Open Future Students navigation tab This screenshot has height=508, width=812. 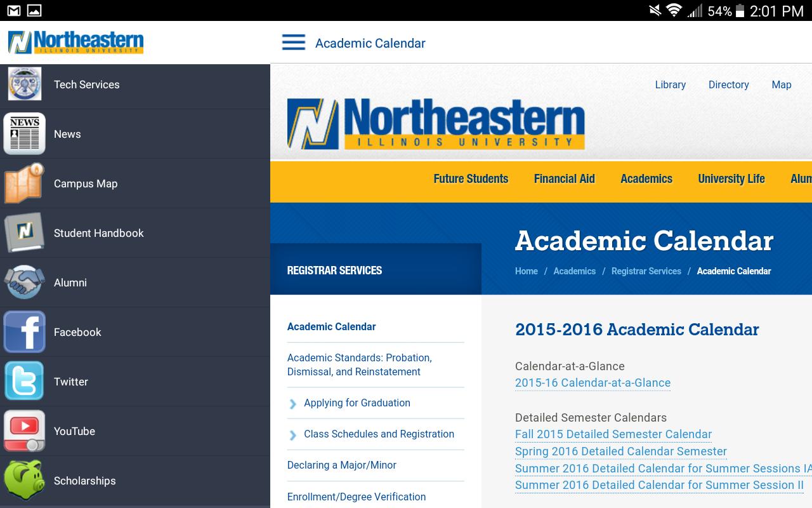click(x=471, y=179)
